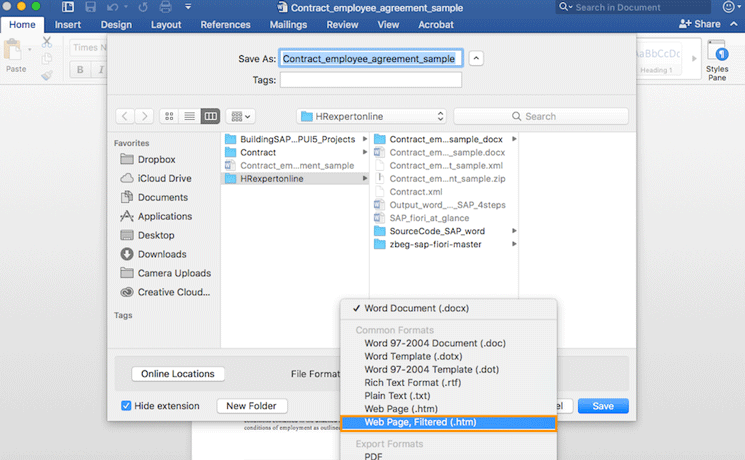Viewport: 745px width, 460px height.
Task: Click the smiley feedback icon
Action: point(728,7)
